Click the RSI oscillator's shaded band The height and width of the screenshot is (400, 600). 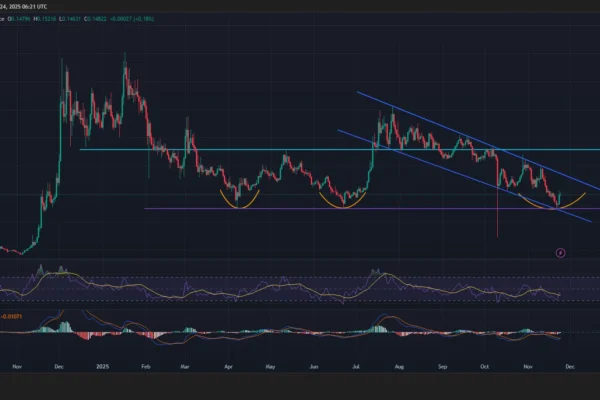coord(300,287)
